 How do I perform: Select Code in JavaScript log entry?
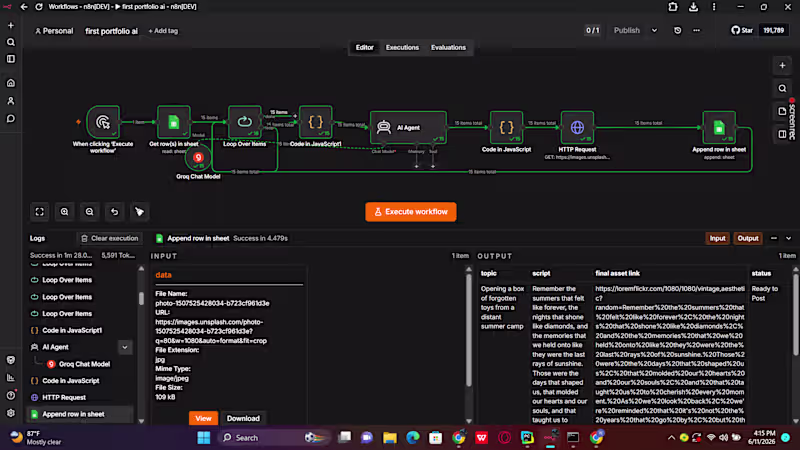pyautogui.click(x=71, y=381)
